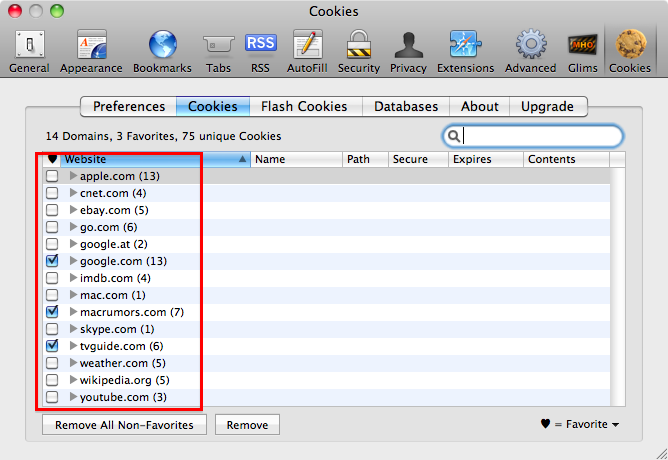Image resolution: width=668 pixels, height=460 pixels.
Task: Expand the weather.com cookie list
Action: click(x=73, y=363)
